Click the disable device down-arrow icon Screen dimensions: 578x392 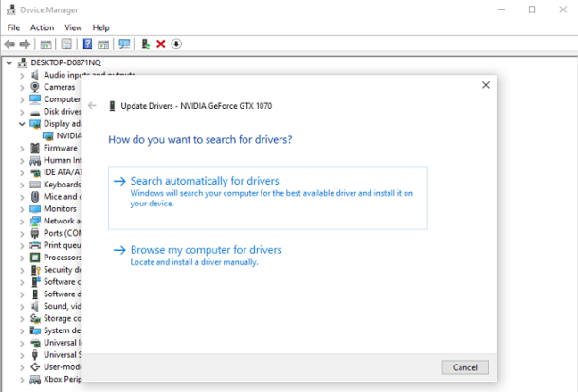(x=176, y=45)
